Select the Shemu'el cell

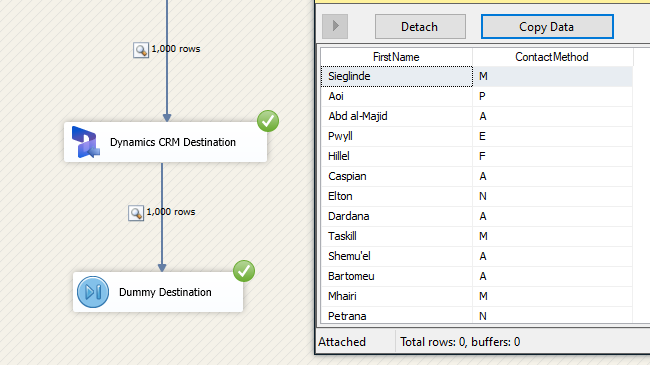397,256
